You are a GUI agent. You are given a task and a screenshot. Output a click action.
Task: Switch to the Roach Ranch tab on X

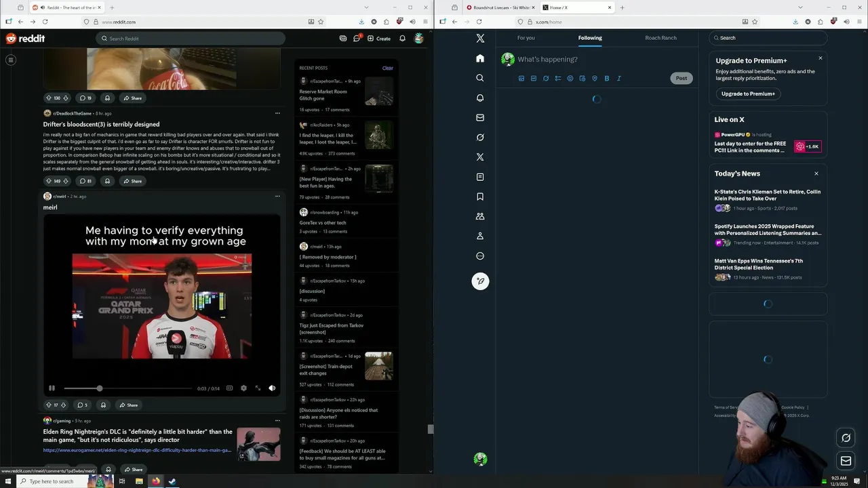tap(660, 38)
